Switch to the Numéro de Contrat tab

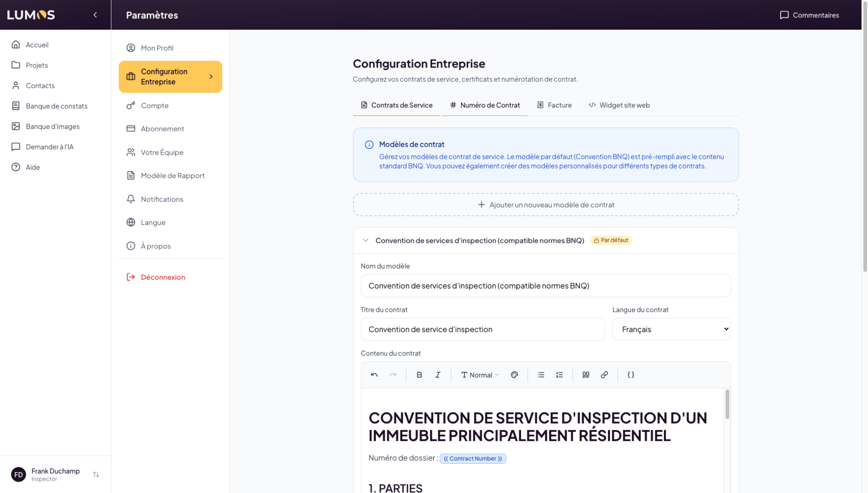point(484,105)
